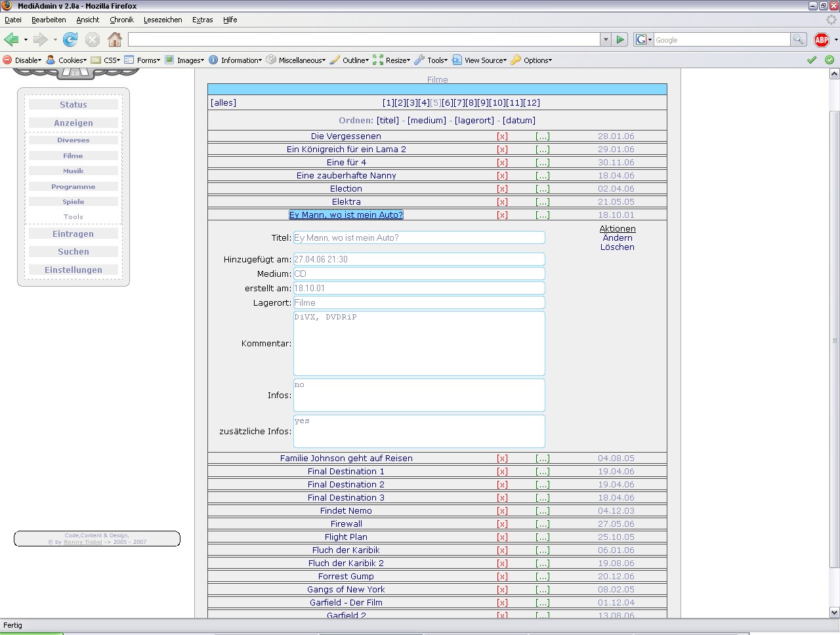Viewport: 840px width, 635px height.
Task: Click the Cookies toolbar icon
Action: pyautogui.click(x=51, y=60)
